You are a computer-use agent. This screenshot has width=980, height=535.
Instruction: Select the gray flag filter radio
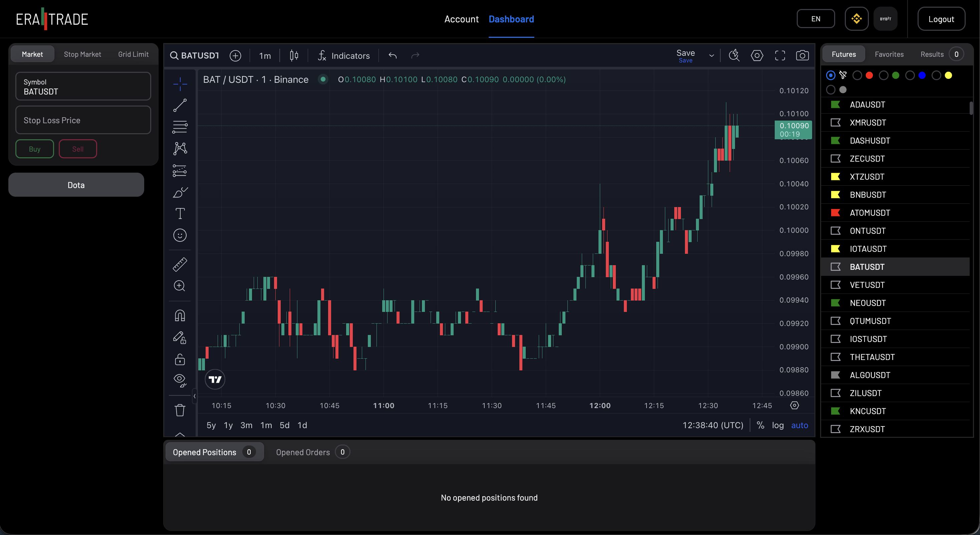(x=831, y=90)
